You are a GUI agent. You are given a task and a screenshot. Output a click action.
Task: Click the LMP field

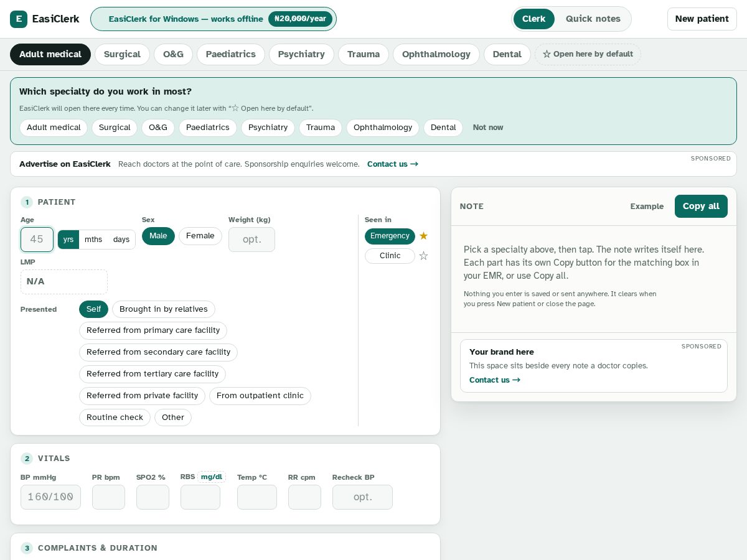point(64,282)
